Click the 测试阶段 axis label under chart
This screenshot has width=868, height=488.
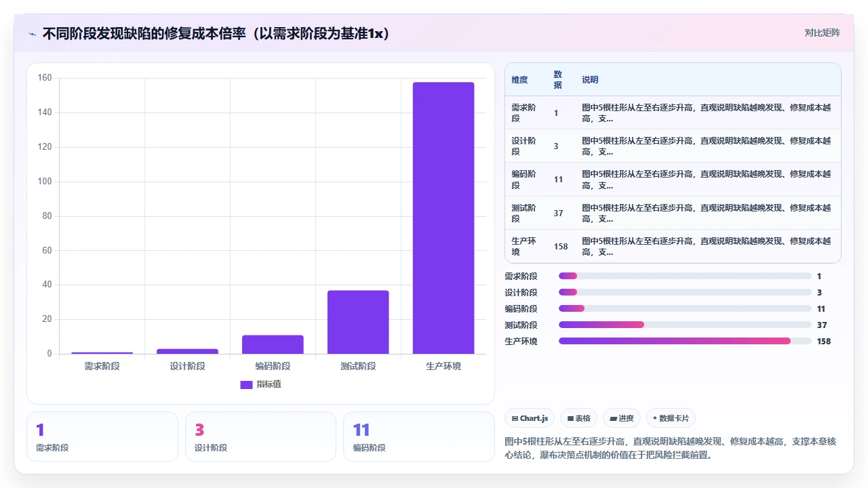pos(358,366)
